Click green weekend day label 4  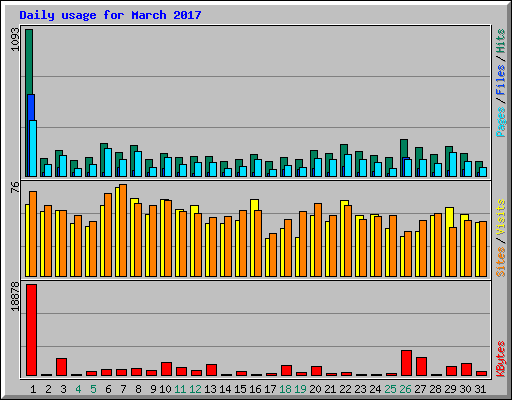point(78,389)
